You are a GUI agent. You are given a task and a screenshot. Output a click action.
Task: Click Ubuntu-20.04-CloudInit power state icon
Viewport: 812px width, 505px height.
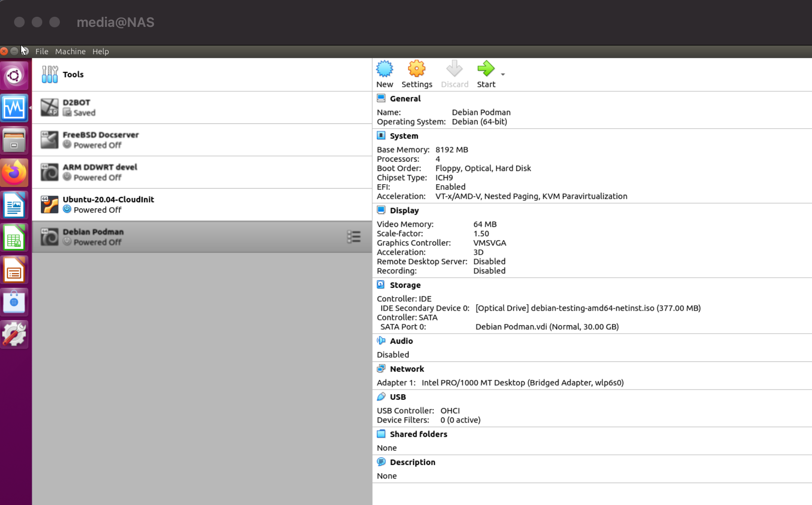pyautogui.click(x=67, y=209)
